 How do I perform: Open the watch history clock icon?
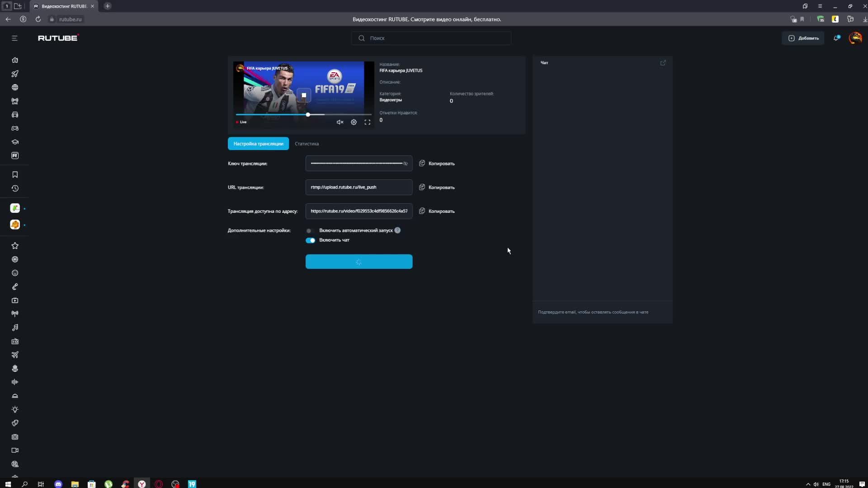pos(15,188)
